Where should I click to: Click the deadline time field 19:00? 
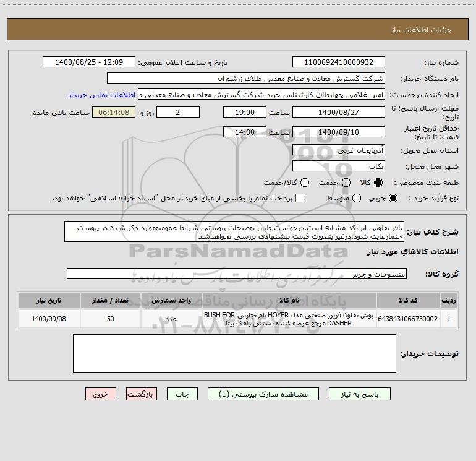point(245,112)
